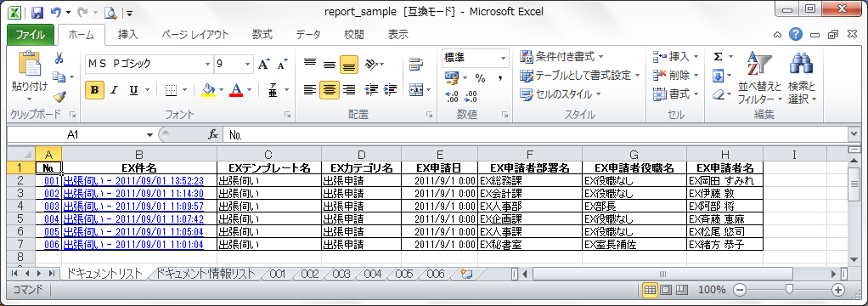Click the zoom out minus button
Screen dimensions: 868x306
tap(740, 289)
